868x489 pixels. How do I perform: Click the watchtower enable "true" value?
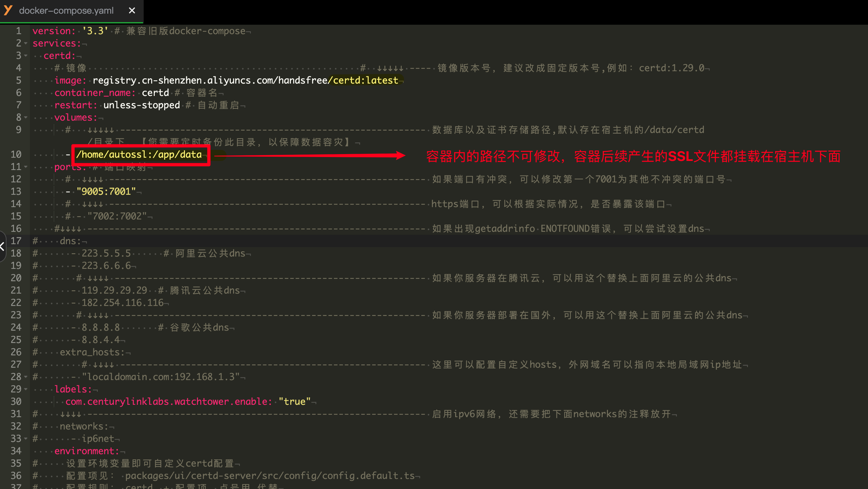pos(295,402)
